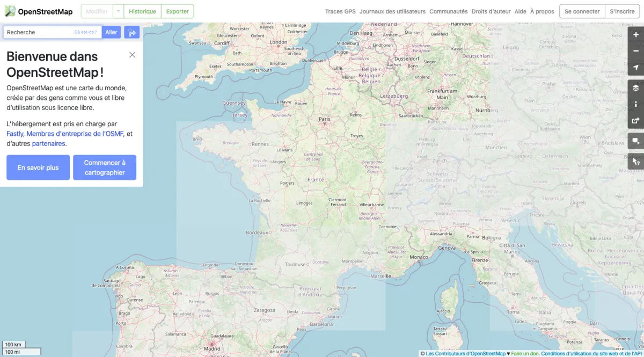Click the Se connecter button
644x357 pixels.
click(x=582, y=11)
